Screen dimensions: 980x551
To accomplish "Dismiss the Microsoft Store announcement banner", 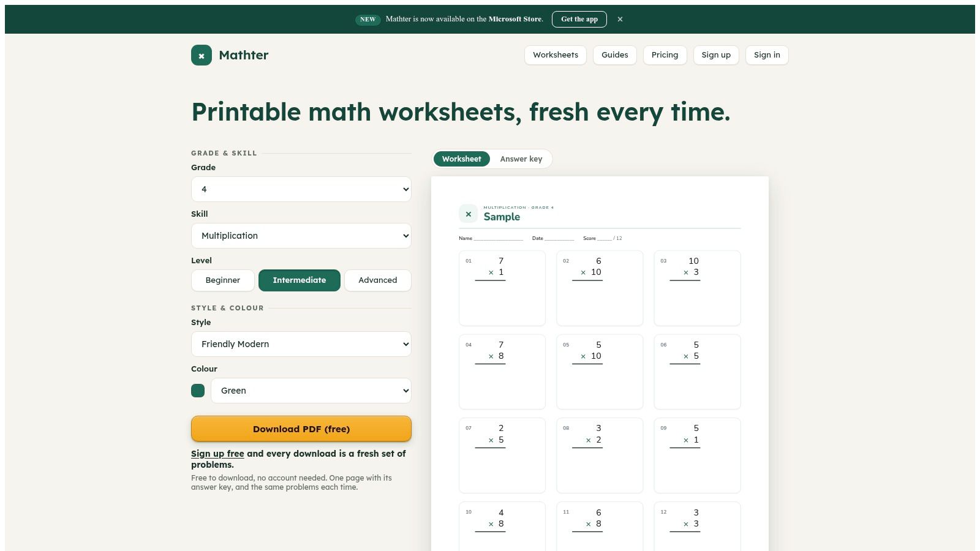I will [620, 19].
